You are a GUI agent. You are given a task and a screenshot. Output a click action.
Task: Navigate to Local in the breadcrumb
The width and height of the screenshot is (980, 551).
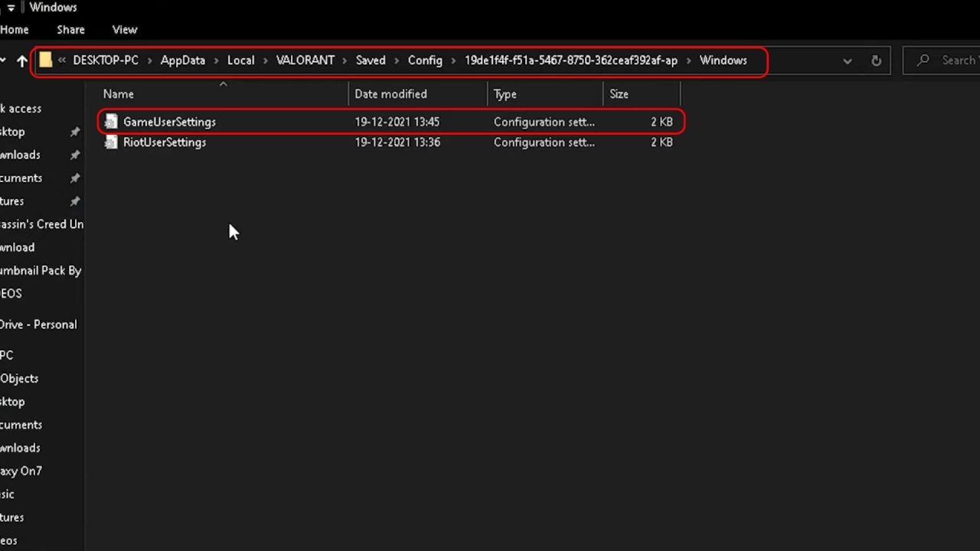(x=240, y=60)
